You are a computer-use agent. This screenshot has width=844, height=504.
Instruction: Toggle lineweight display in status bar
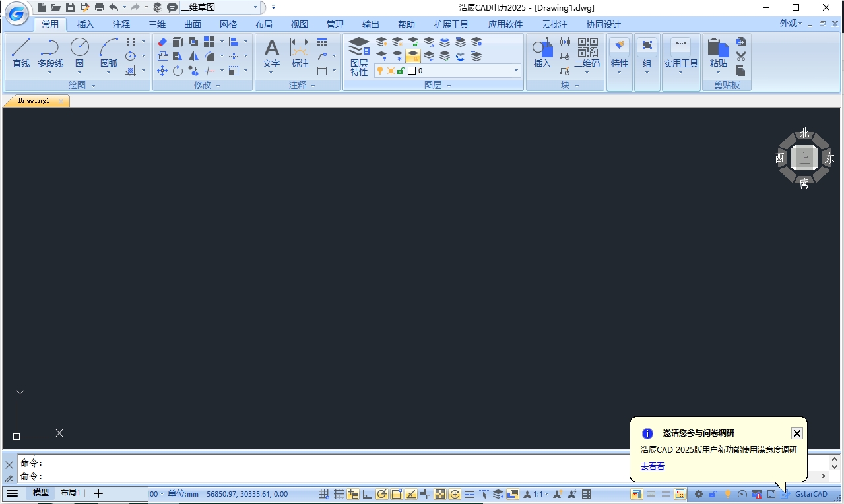tap(469, 494)
